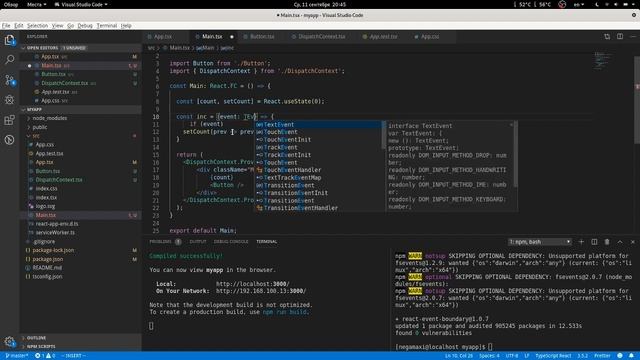The image size is (640, 360).
Task: Open the Visual Studio Code app menu in top bar
Action: tap(81, 4)
